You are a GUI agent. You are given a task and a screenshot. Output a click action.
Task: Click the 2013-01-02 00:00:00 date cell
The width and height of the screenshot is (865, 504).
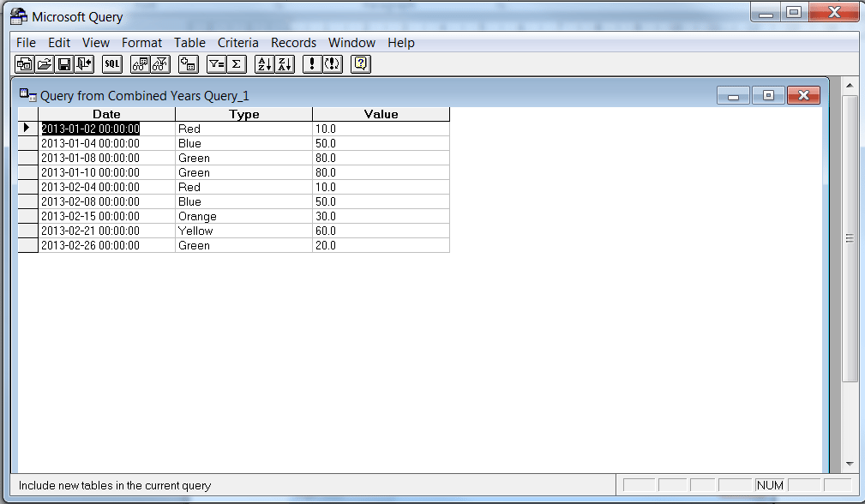coord(106,129)
